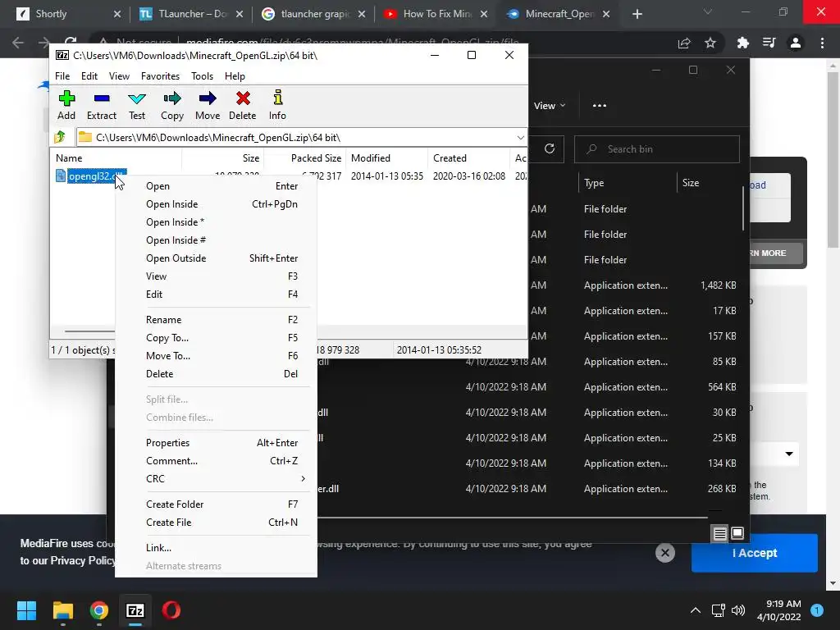Click the refresh icon in File Explorer

point(549,149)
